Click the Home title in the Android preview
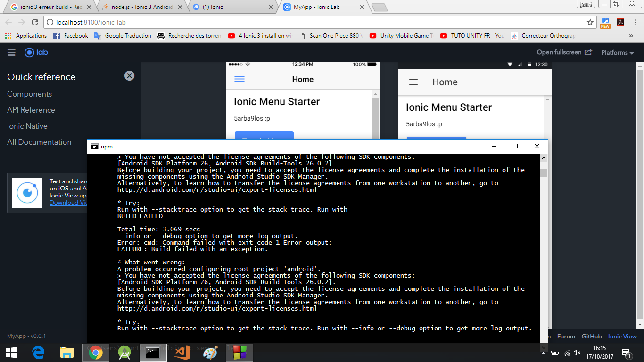 pyautogui.click(x=445, y=82)
